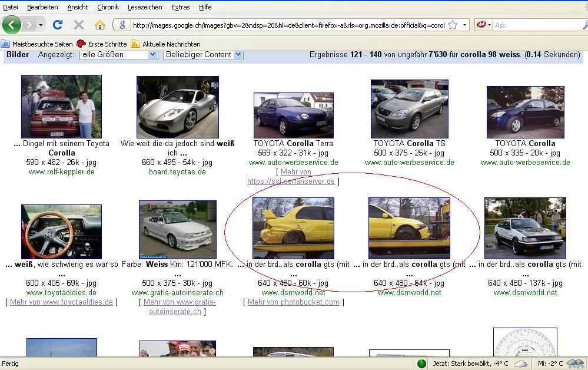The width and height of the screenshot is (588, 370).
Task: Expand the 'alle Größen' size dropdown
Action: (152, 54)
